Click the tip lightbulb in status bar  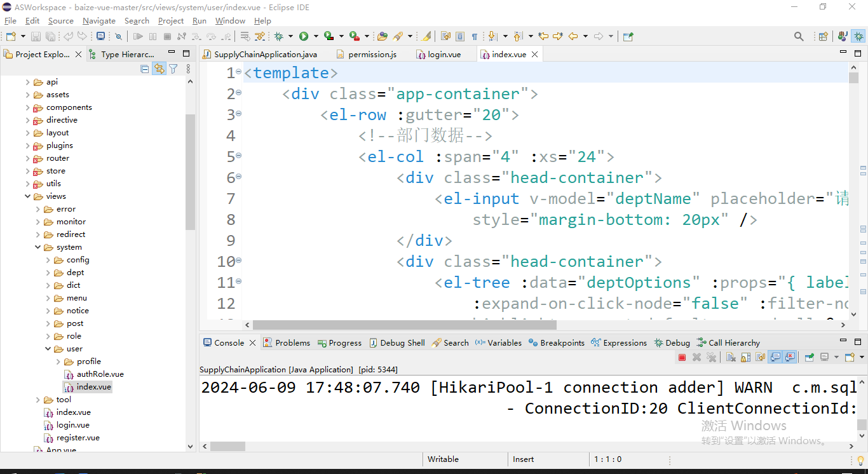(861, 460)
